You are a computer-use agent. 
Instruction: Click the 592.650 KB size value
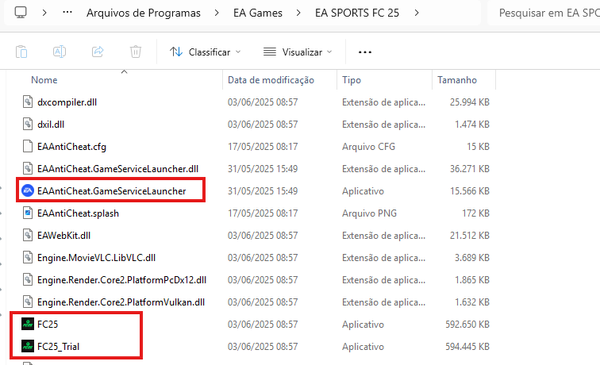pos(467,324)
